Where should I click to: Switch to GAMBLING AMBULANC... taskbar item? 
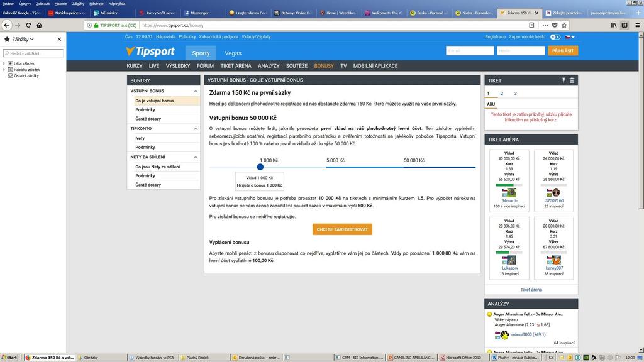tap(411, 358)
